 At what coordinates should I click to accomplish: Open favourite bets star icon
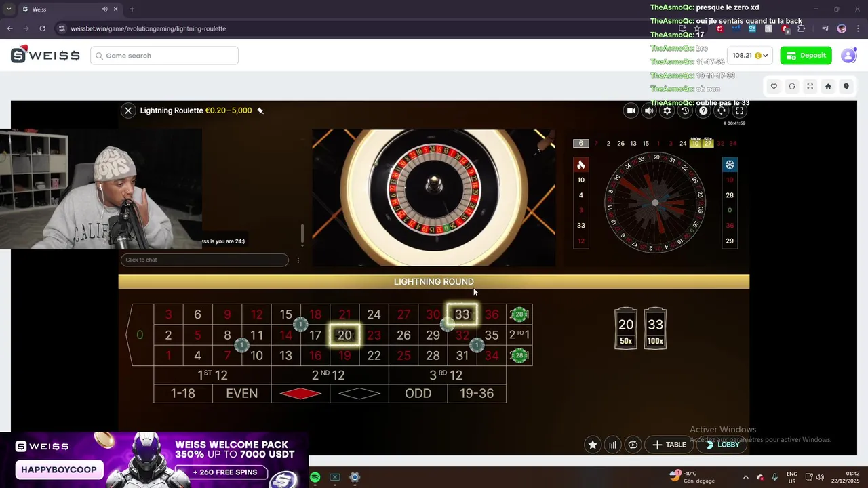593,445
